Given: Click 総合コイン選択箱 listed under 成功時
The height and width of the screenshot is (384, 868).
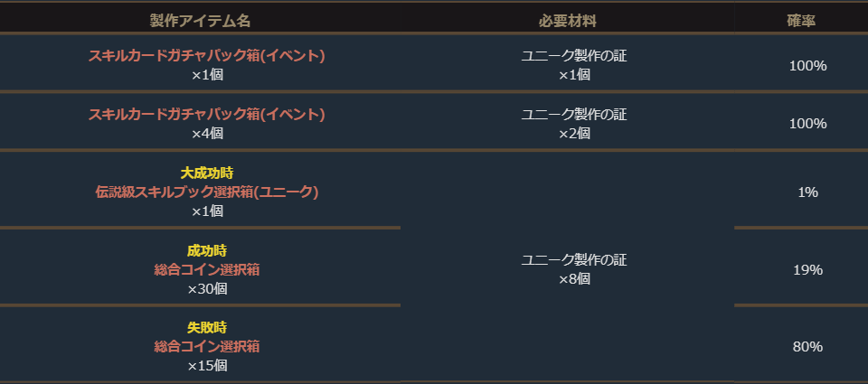Looking at the screenshot, I should pyautogui.click(x=207, y=269).
